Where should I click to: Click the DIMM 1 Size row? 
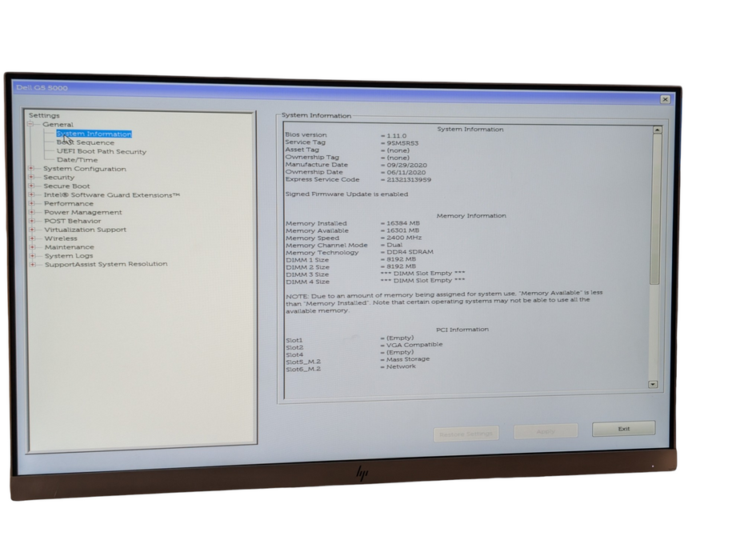coord(350,259)
